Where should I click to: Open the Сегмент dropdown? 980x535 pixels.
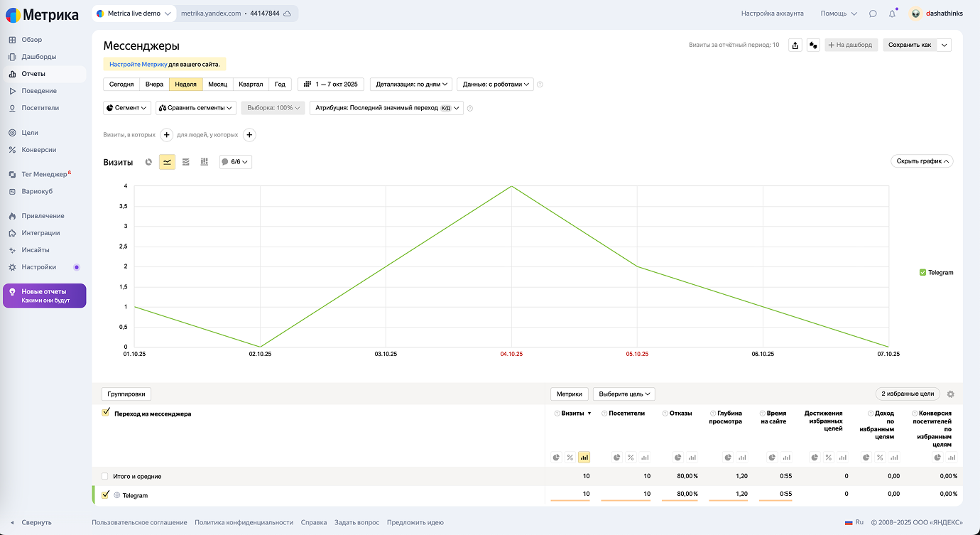tap(127, 108)
